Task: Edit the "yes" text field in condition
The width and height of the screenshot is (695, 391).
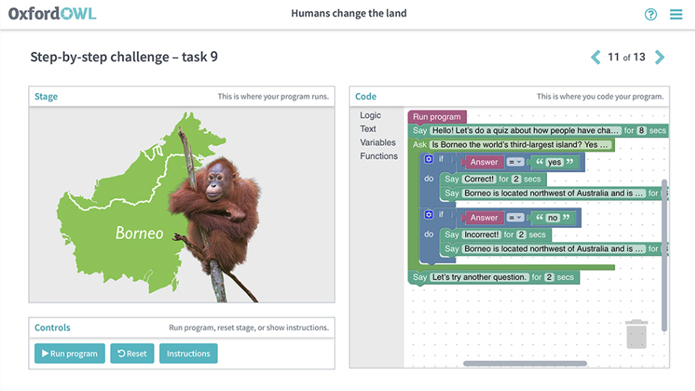Action: point(554,162)
